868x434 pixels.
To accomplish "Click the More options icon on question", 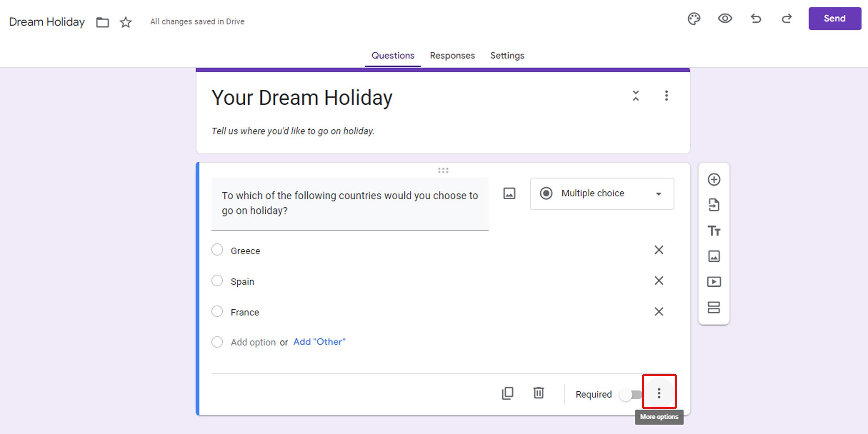I will (659, 393).
